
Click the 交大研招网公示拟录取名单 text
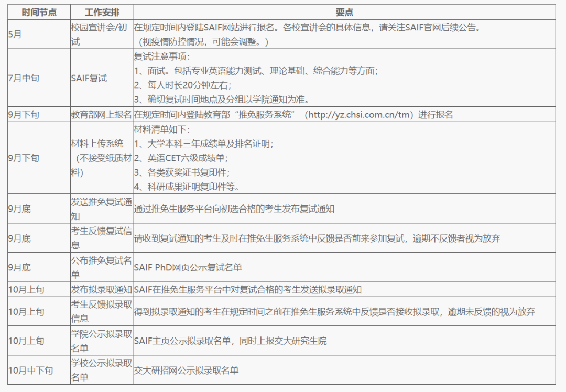point(186,371)
